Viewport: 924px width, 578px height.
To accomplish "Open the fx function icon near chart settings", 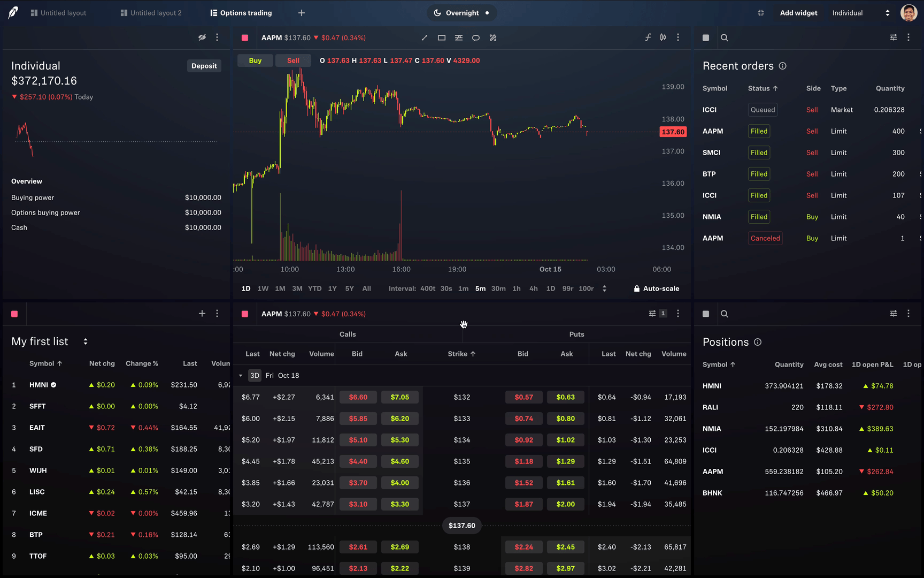I will point(648,37).
